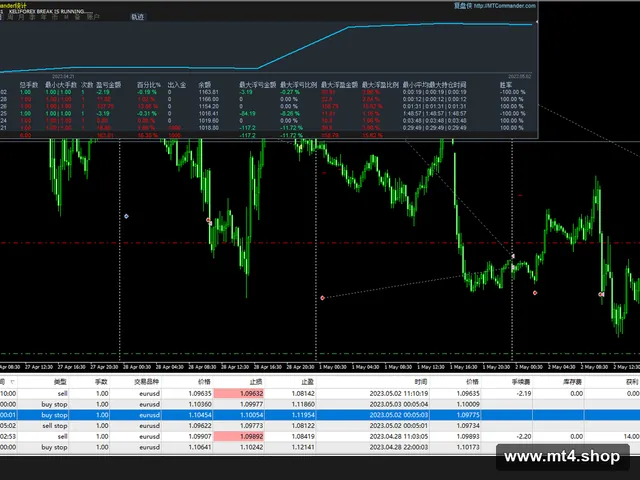Click the blue equity curve line
The image size is (640, 480).
[302, 48]
